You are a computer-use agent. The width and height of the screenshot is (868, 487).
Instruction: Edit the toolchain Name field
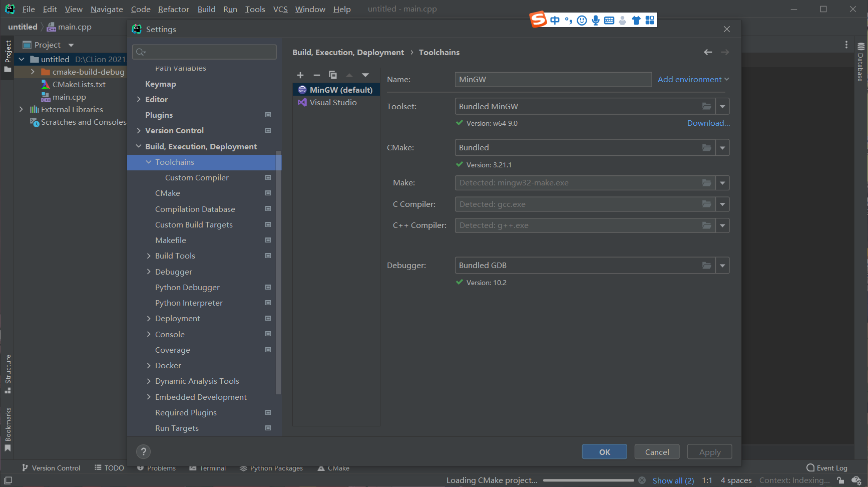click(x=553, y=79)
